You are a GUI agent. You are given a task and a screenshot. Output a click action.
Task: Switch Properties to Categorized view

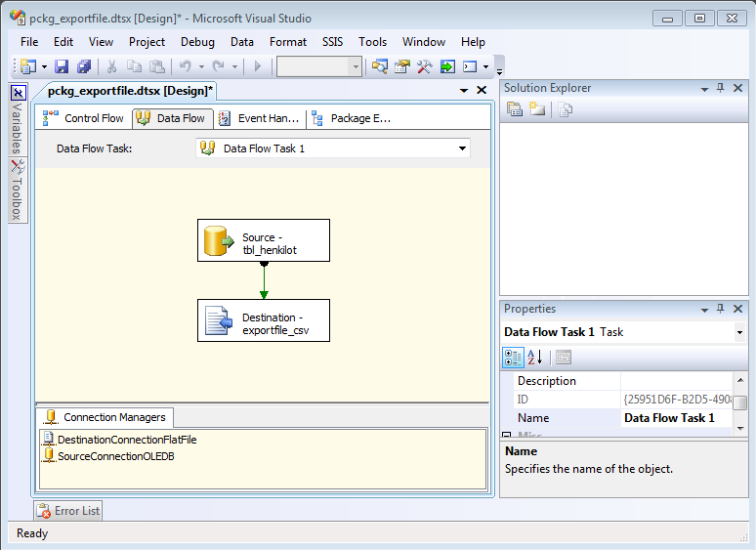point(513,358)
